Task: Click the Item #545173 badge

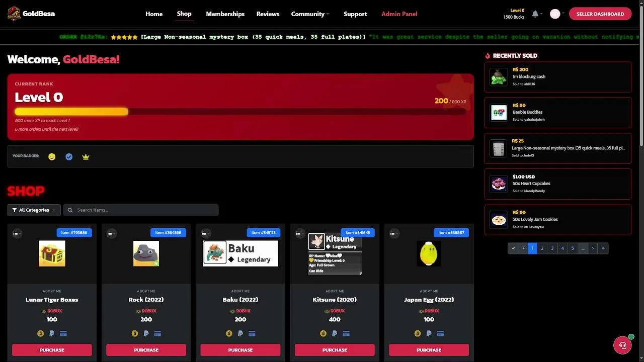Action: (264, 233)
